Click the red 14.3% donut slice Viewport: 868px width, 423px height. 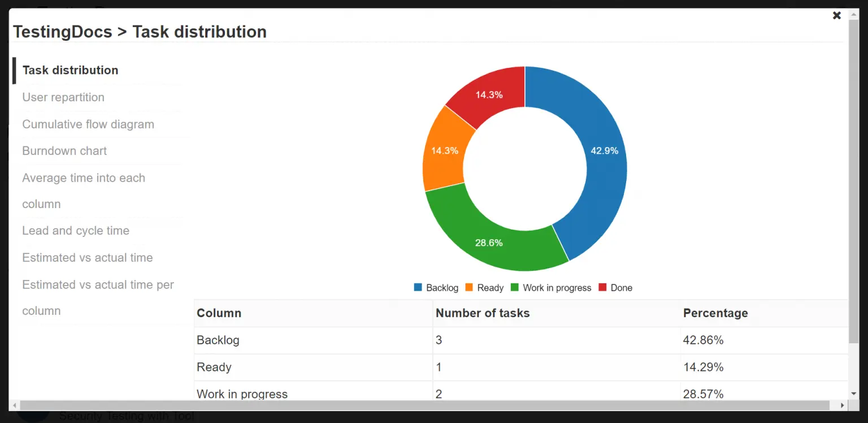[x=489, y=95]
